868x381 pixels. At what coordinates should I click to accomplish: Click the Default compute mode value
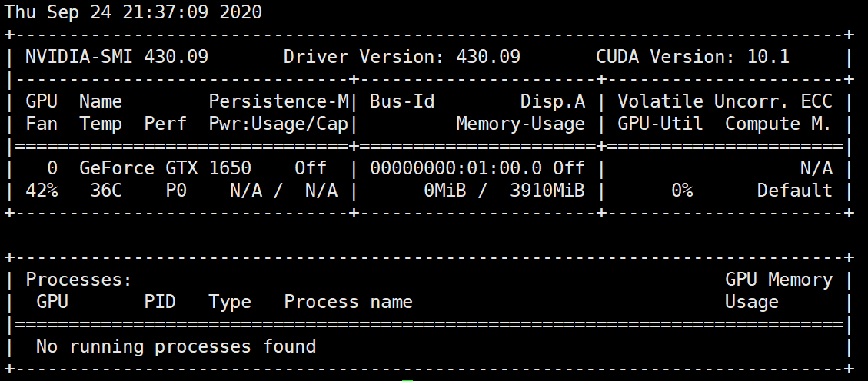pyautogui.click(x=794, y=190)
